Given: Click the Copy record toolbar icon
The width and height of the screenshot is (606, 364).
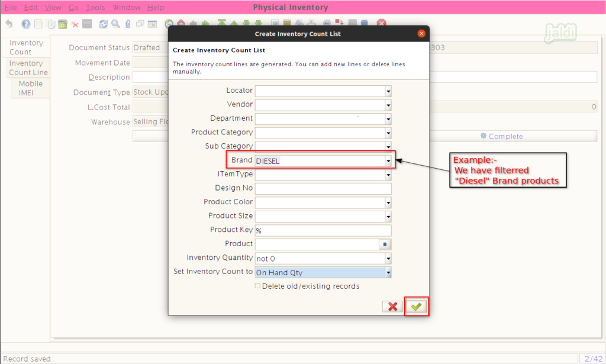Looking at the screenshot, I should (51, 24).
